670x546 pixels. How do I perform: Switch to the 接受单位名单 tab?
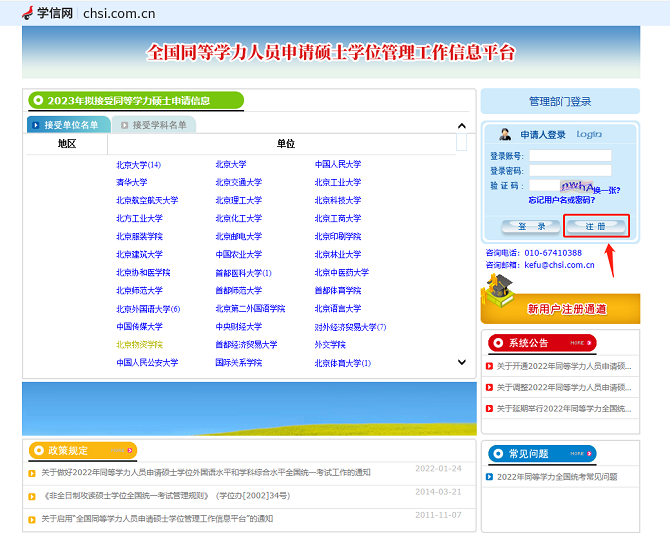click(66, 125)
